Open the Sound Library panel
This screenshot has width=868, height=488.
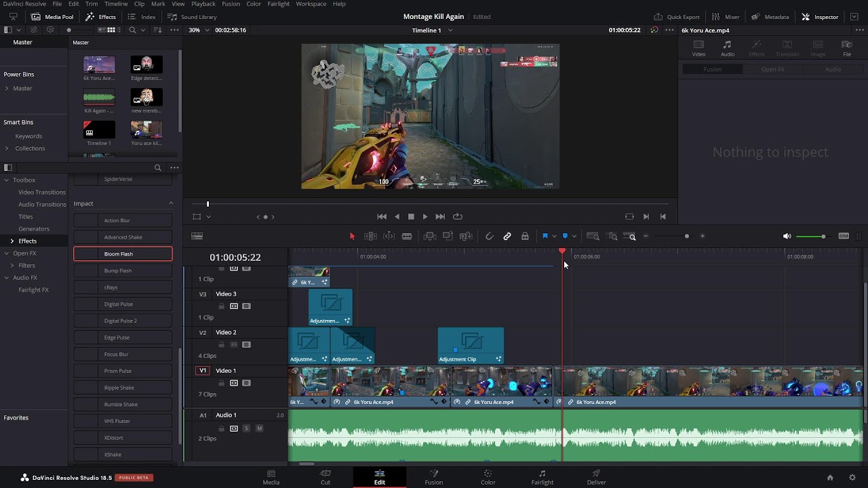click(x=193, y=17)
